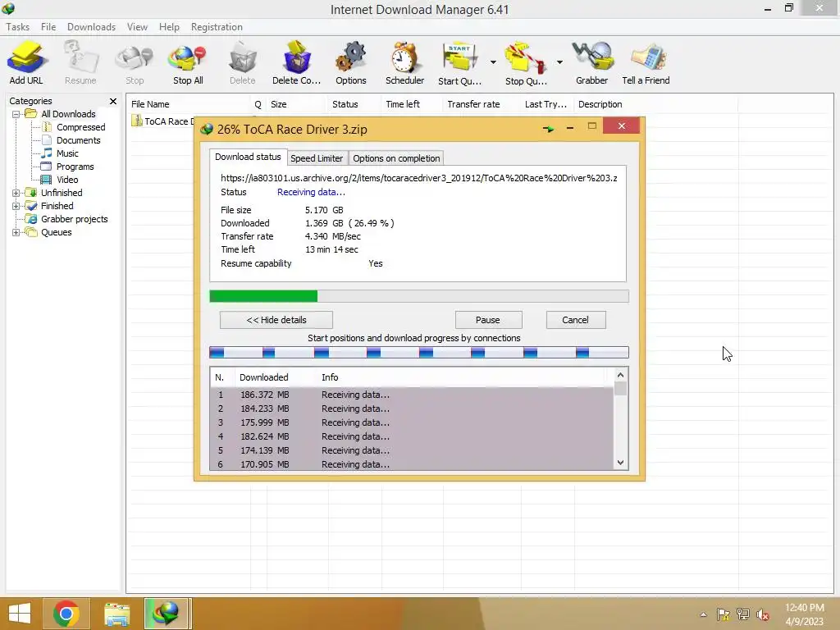840x630 pixels.
Task: Open File Explorer from taskbar
Action: 116,614
